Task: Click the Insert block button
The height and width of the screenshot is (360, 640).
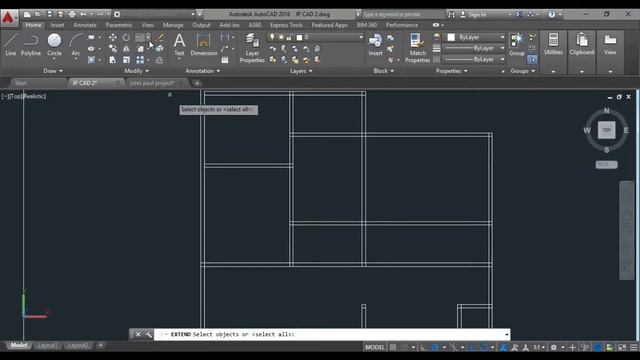Action: pyautogui.click(x=375, y=45)
